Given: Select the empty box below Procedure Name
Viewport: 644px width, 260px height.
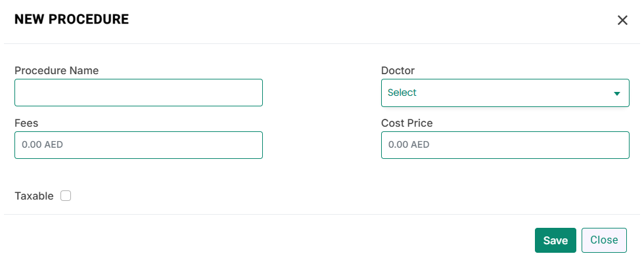Looking at the screenshot, I should (x=139, y=93).
